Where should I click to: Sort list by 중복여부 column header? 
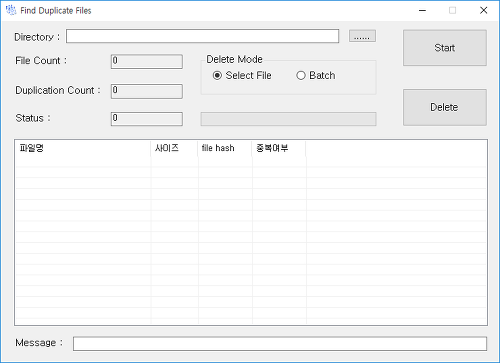pyautogui.click(x=279, y=148)
